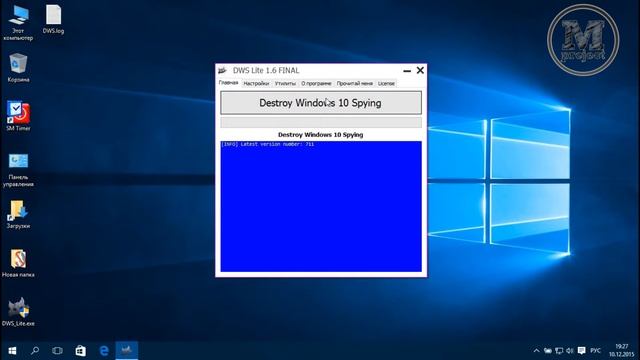Screen dimensions: 640x360
Task: Launch Microsoft Edge from the taskbar
Action: click(x=104, y=351)
